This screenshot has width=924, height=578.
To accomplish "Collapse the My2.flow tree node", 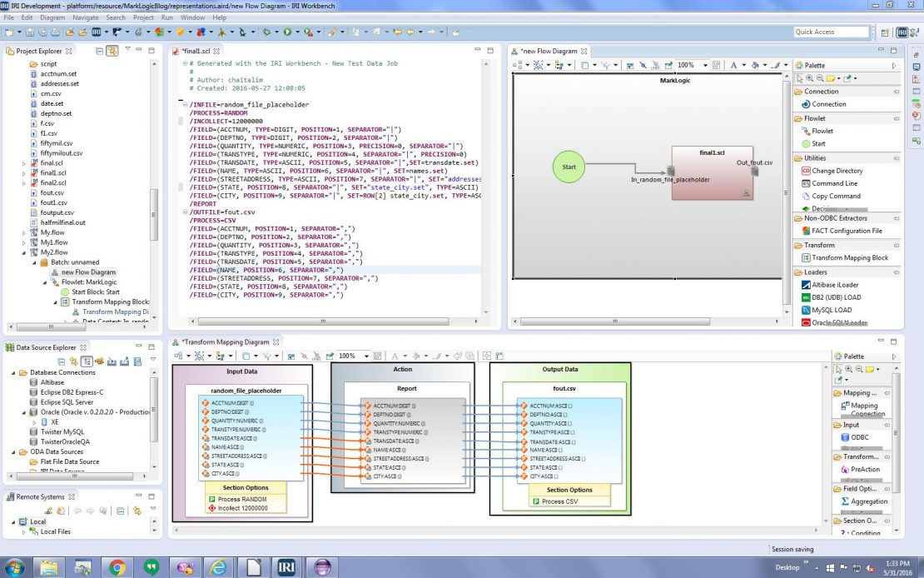I will tap(24, 252).
